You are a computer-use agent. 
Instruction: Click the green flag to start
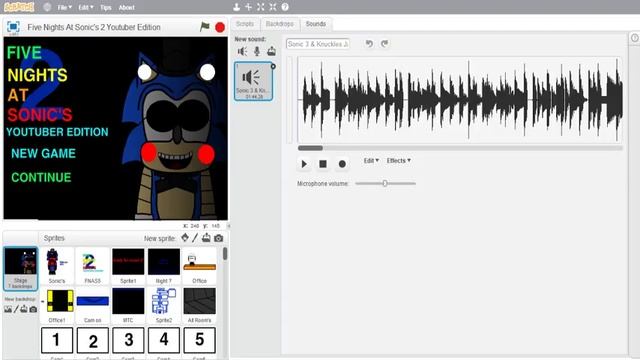[204, 27]
